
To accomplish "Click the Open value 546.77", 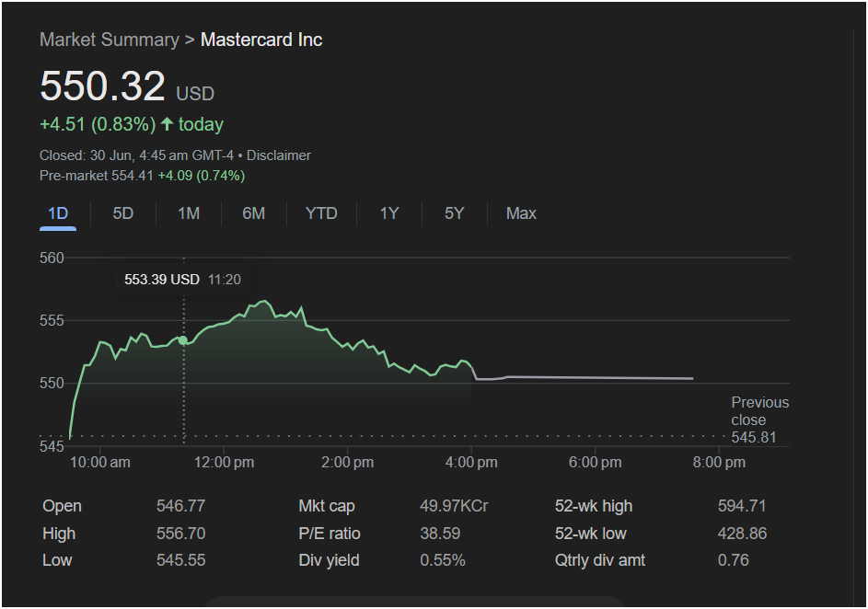I will point(181,506).
